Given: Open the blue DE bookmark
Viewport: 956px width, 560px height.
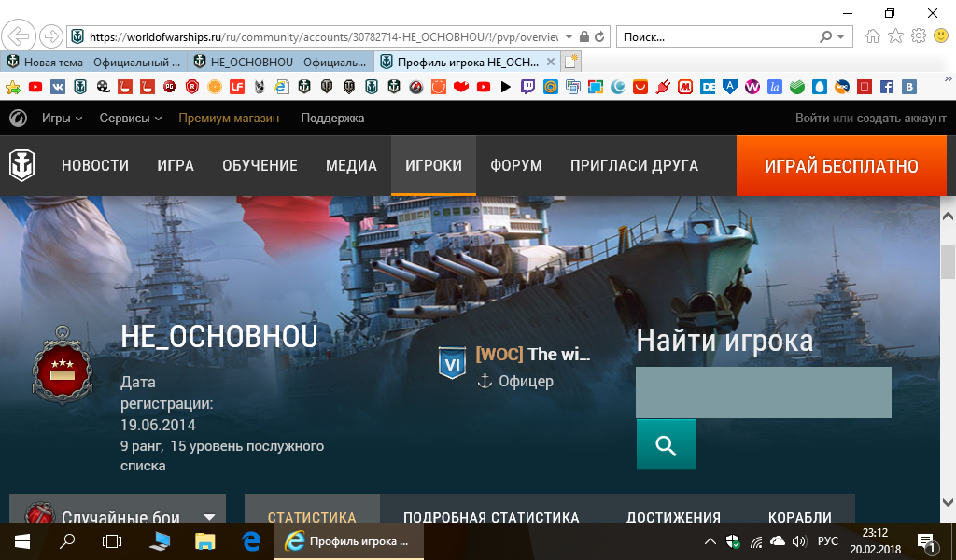Looking at the screenshot, I should 708,87.
